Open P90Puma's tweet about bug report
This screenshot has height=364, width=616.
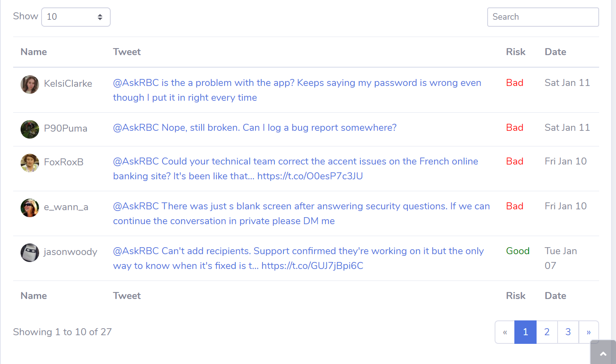click(x=255, y=128)
